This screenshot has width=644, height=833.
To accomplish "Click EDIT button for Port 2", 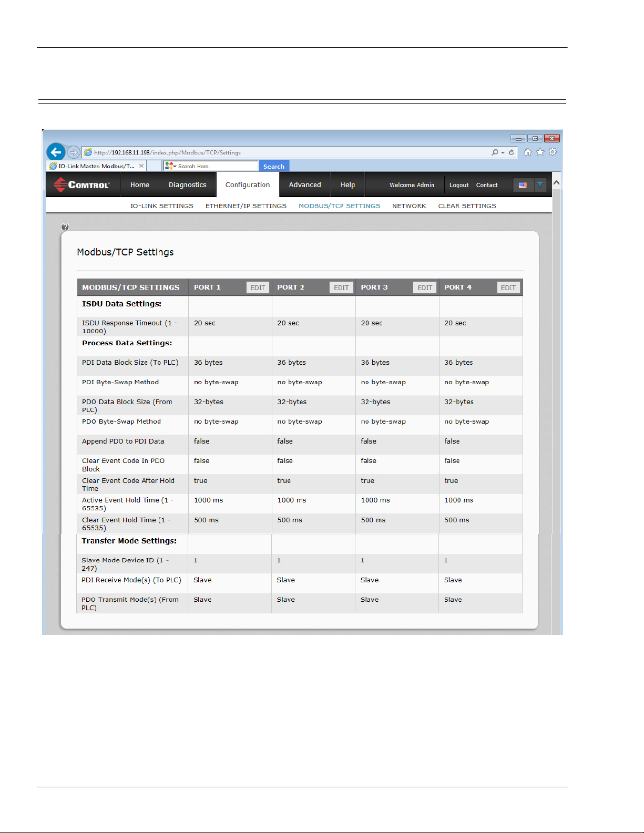I will click(x=341, y=287).
